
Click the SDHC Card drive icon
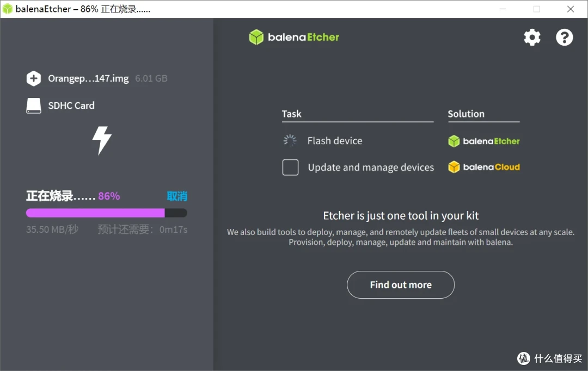pos(33,106)
